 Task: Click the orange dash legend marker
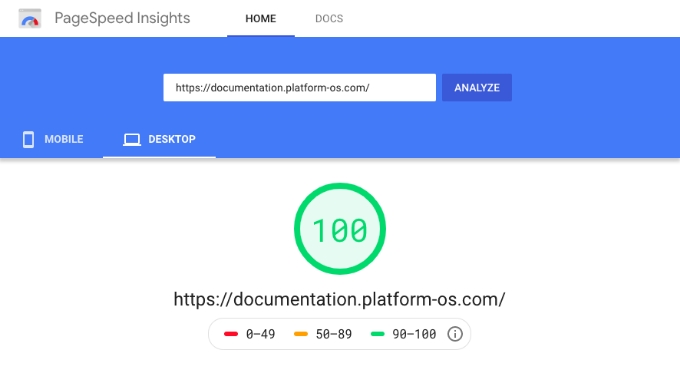[301, 334]
